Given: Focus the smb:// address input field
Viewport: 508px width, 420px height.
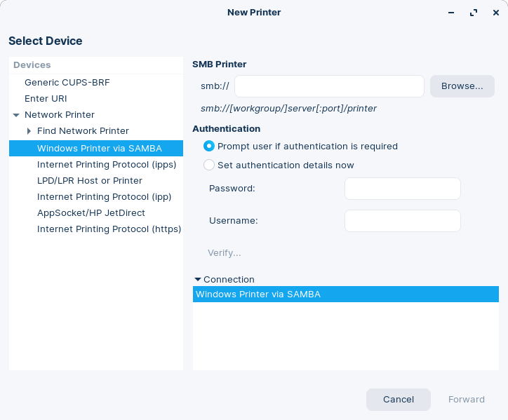Looking at the screenshot, I should [329, 86].
